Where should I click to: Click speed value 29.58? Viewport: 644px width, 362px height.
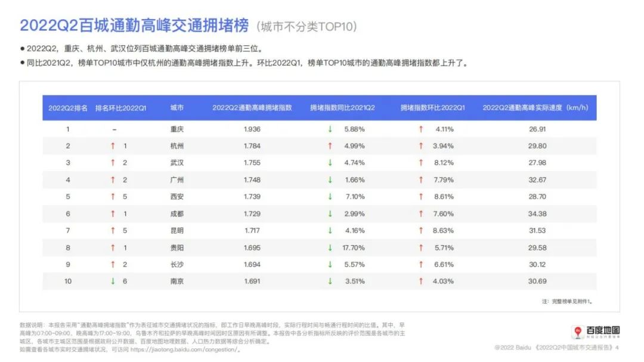coord(537,247)
